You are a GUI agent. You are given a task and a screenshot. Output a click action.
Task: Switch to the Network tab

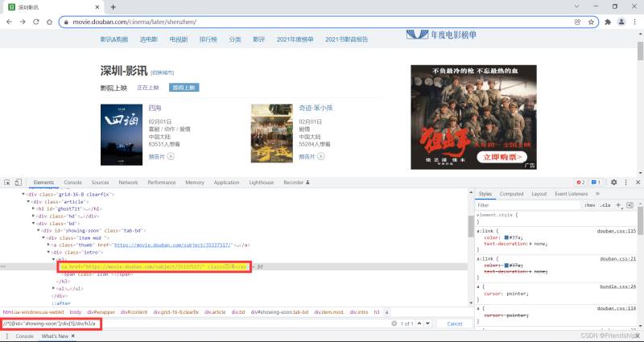tap(128, 183)
